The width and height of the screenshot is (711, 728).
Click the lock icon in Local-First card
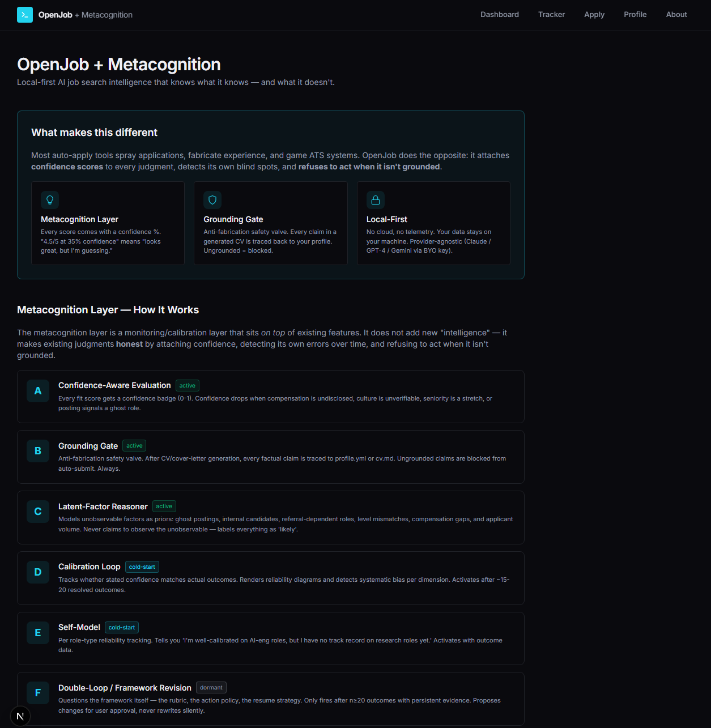[x=376, y=200]
